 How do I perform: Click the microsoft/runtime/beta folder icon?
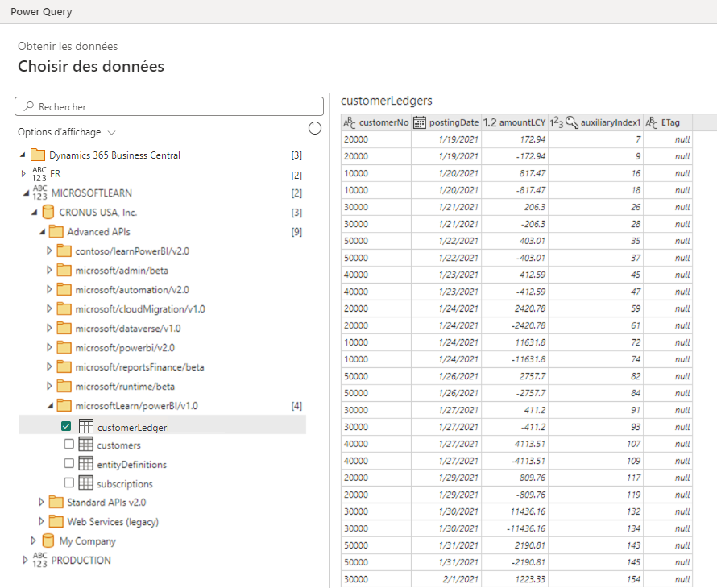pos(64,387)
